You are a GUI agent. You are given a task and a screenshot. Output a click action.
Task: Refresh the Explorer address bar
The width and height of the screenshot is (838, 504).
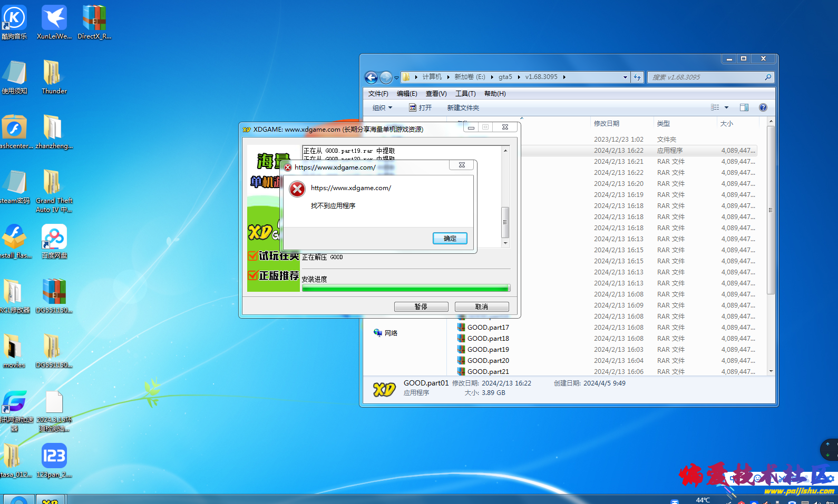pyautogui.click(x=637, y=77)
